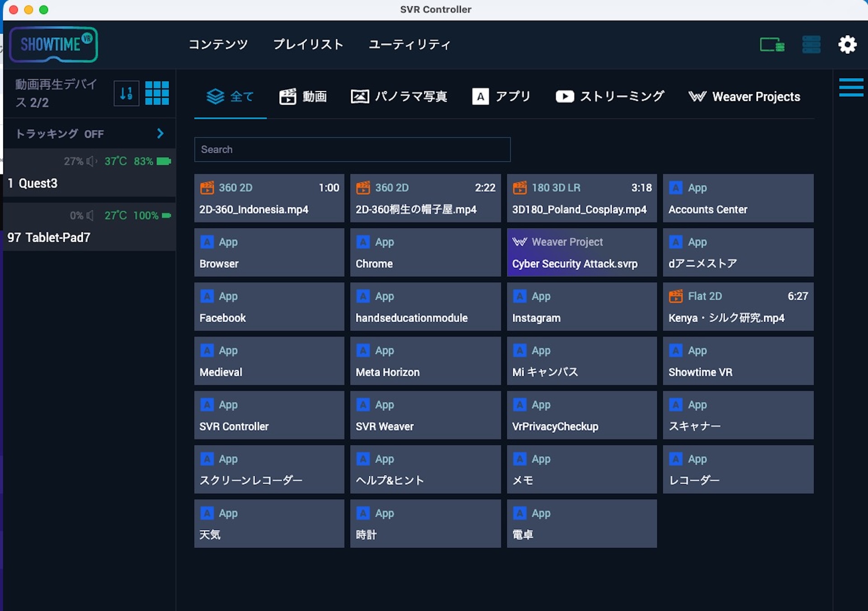The width and height of the screenshot is (868, 611).
Task: Switch to the 動画 tab
Action: [303, 96]
